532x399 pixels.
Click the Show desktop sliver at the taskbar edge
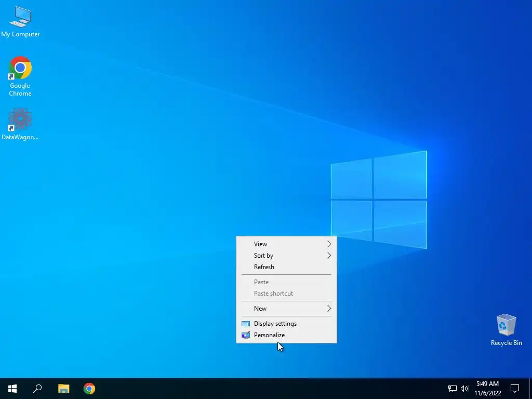click(530, 389)
